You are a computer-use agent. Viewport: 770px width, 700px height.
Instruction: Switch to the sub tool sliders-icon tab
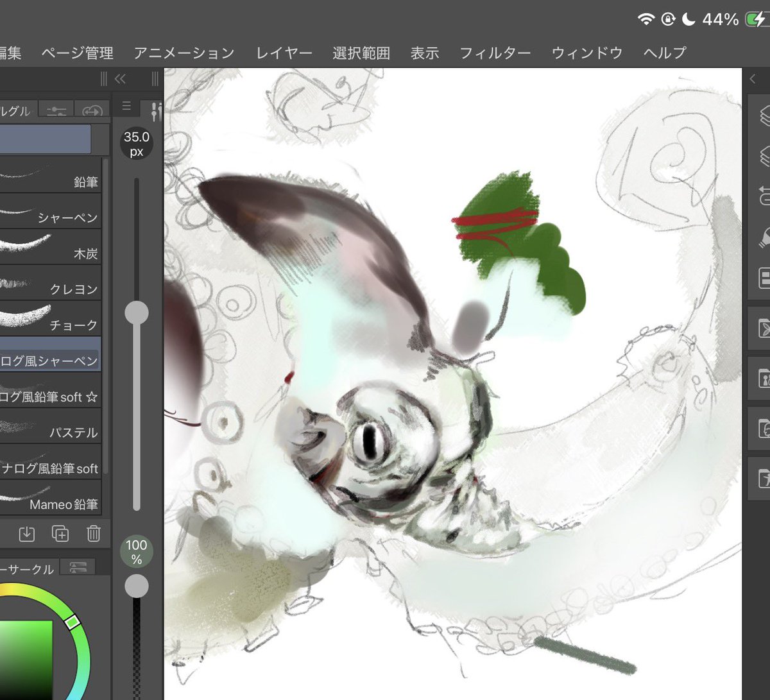point(56,110)
